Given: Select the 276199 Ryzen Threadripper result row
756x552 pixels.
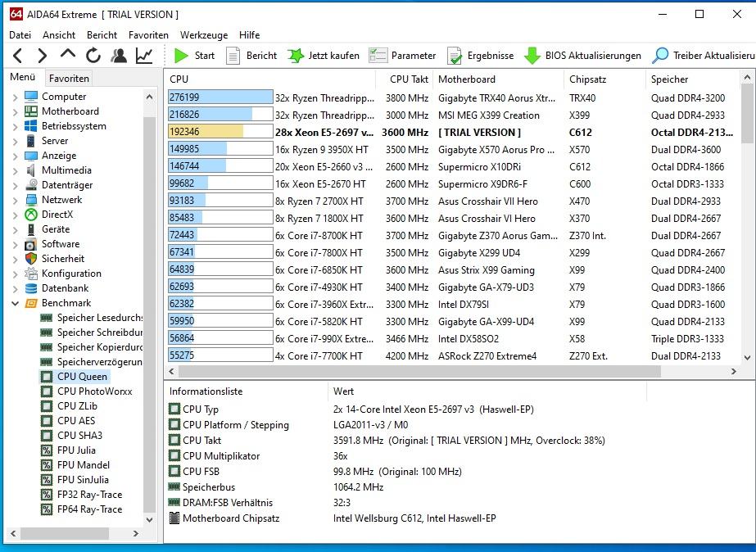Looking at the screenshot, I should pyautogui.click(x=453, y=97).
